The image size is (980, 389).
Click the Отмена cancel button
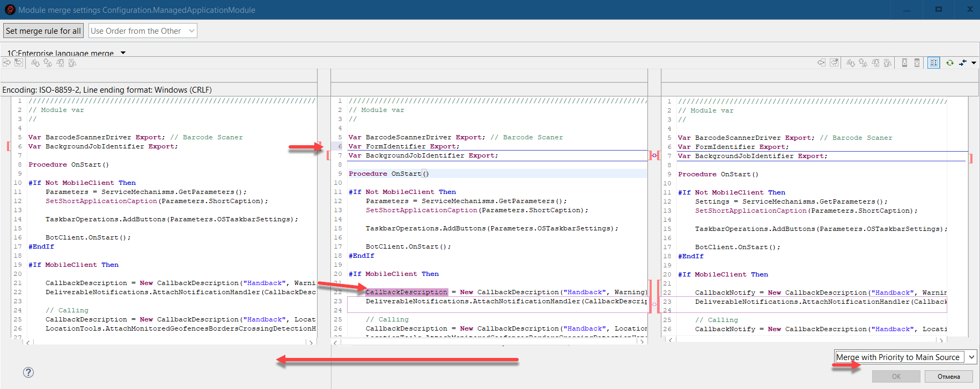(x=948, y=377)
